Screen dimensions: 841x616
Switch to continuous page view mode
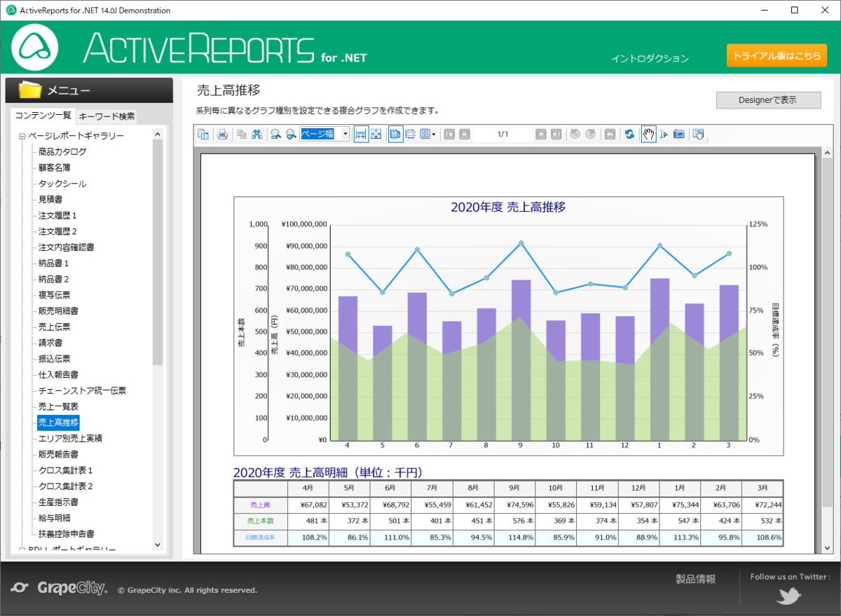[411, 134]
